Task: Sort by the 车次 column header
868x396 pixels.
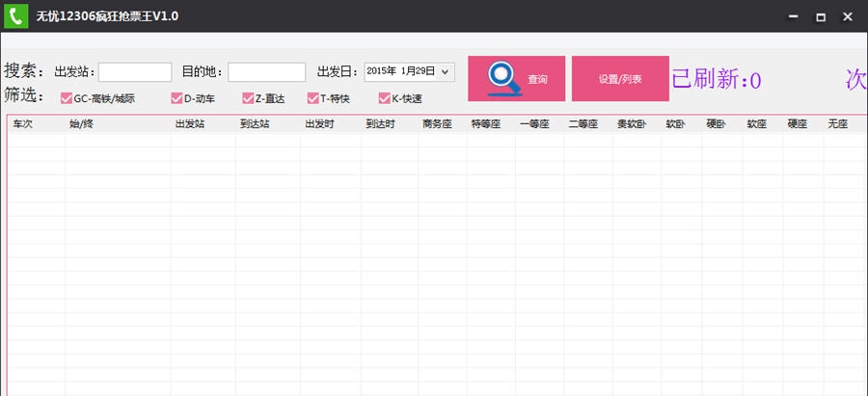Action: pyautogui.click(x=23, y=124)
